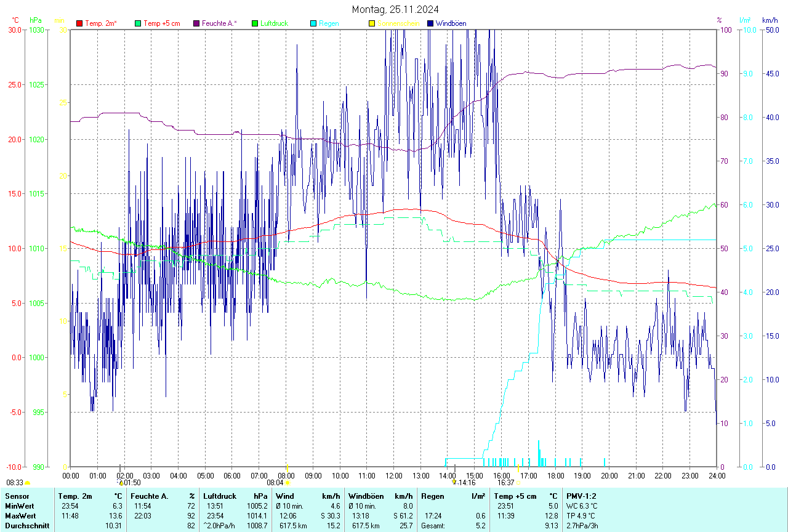Click the '995' pressure axis value
788x532 pixels.
click(38, 412)
